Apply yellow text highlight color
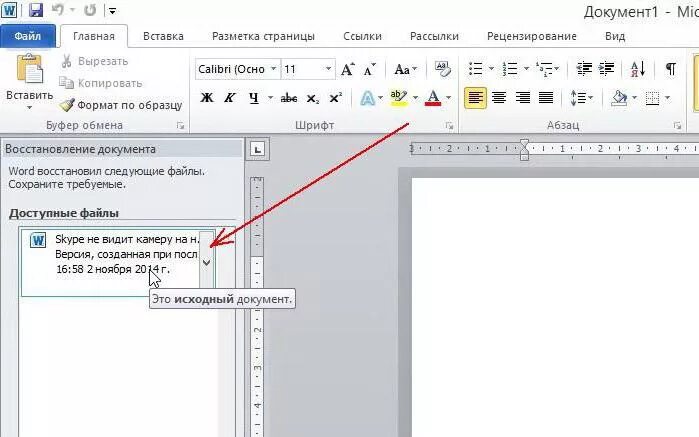This screenshot has width=699, height=437. coord(398,98)
